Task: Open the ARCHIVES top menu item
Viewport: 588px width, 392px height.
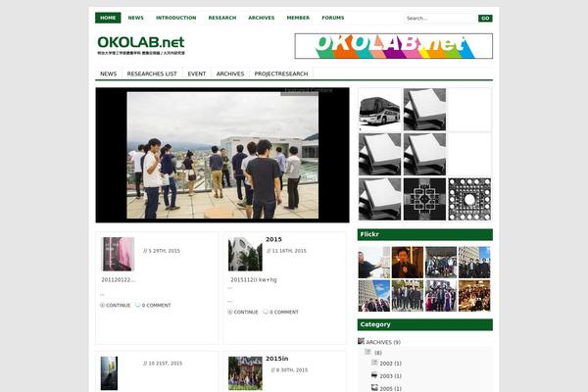Action: [262, 18]
